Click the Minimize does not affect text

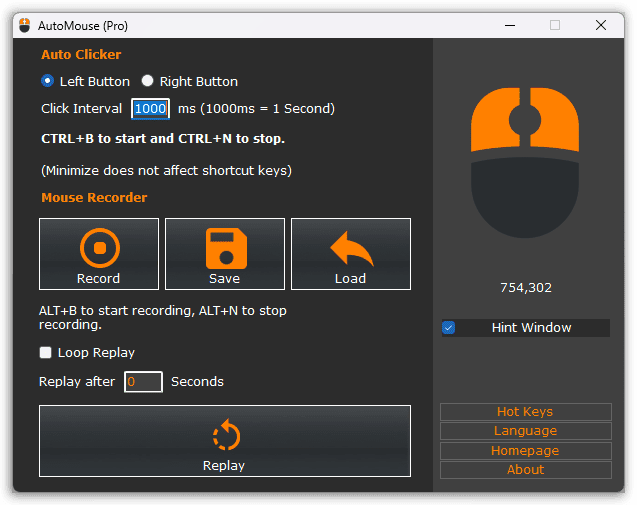click(x=167, y=171)
